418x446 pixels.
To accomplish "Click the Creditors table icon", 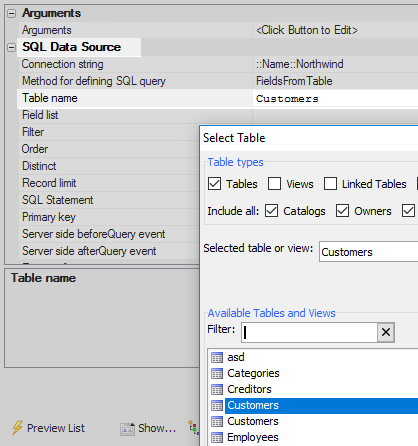I will (x=217, y=389).
